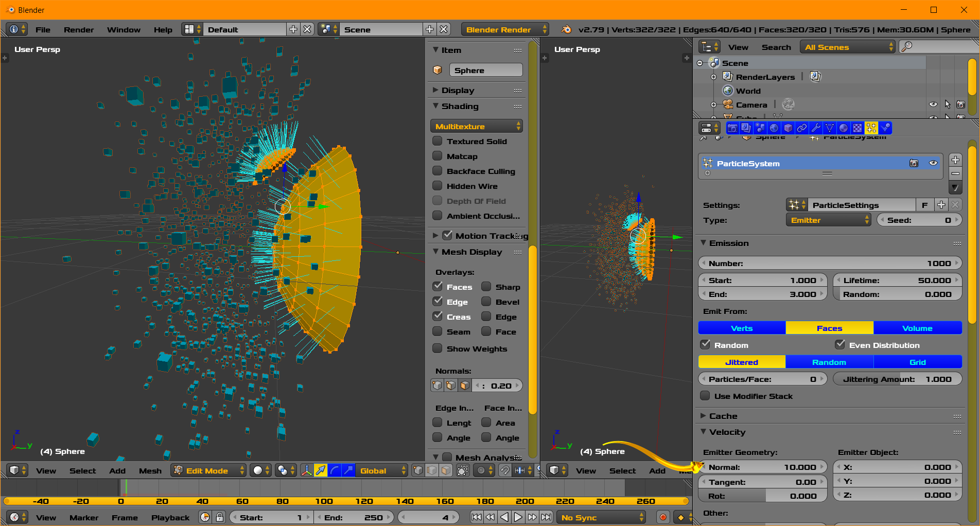Open the Material properties tab
This screenshot has height=526, width=980.
click(x=844, y=128)
